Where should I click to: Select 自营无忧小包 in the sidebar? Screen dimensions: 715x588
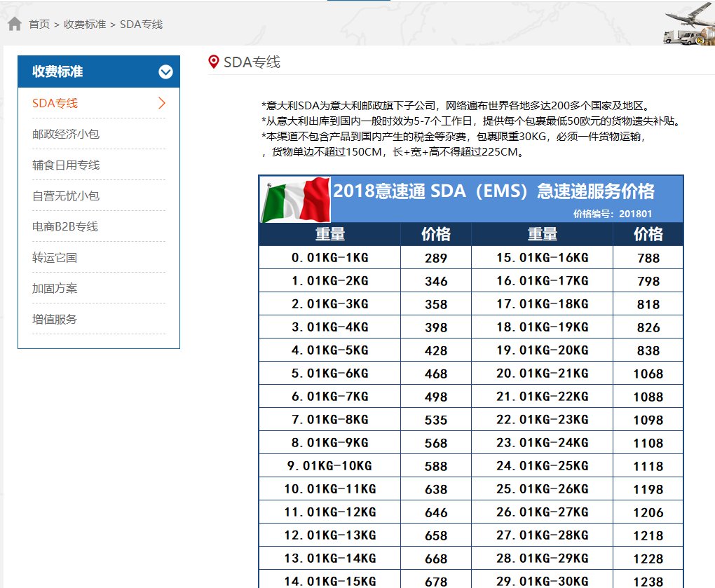[x=66, y=196]
